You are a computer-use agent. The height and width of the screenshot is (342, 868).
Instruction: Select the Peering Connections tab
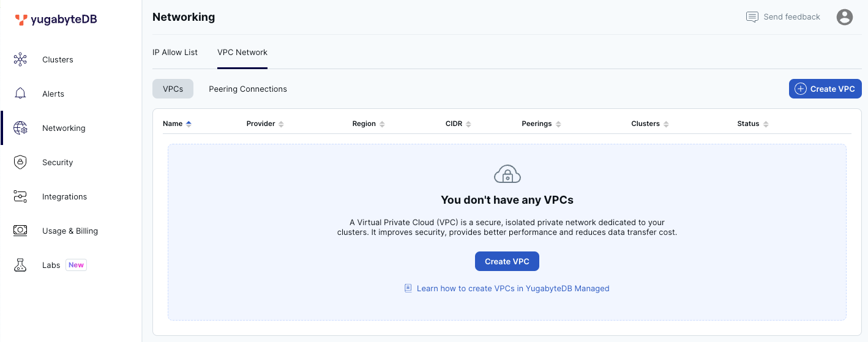coord(248,89)
